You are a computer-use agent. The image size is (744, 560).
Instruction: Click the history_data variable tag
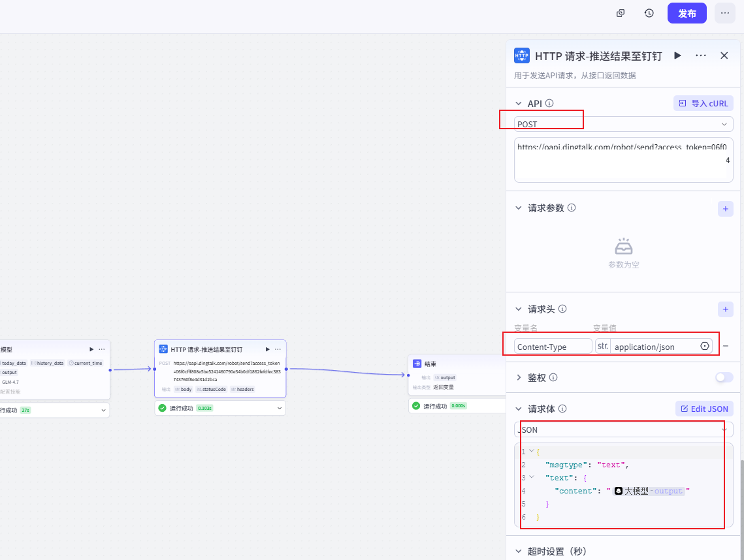tap(48, 364)
